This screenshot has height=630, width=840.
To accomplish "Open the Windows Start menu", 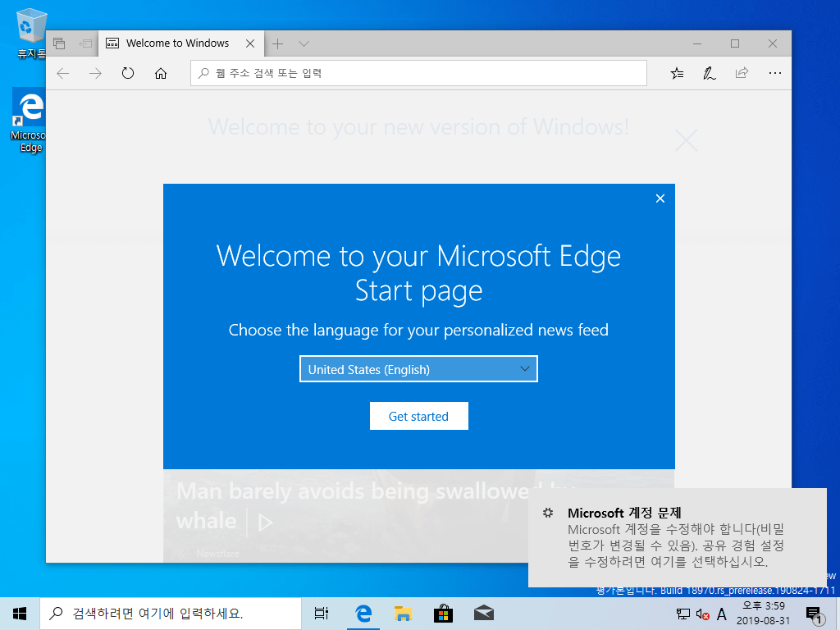I will coord(20,614).
